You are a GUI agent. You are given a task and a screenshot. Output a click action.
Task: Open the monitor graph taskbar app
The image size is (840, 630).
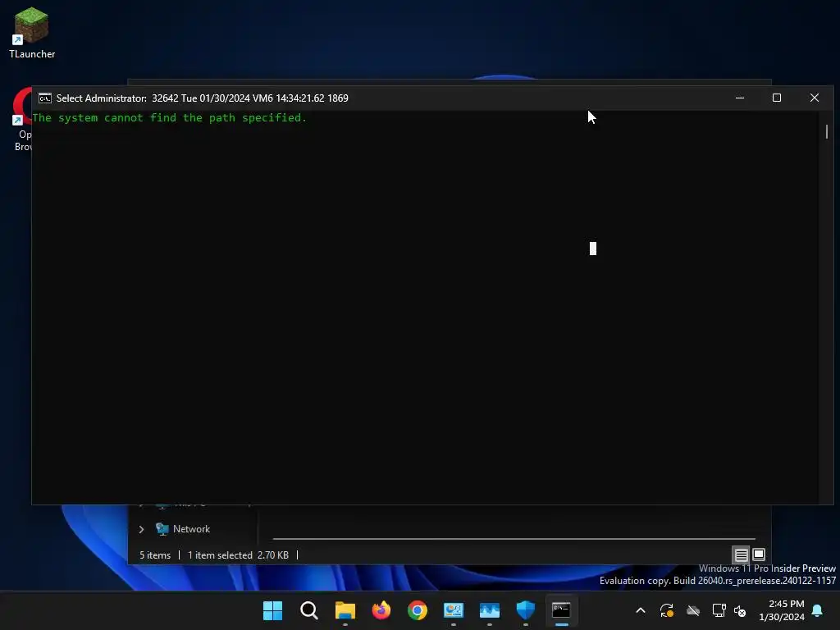coord(490,610)
